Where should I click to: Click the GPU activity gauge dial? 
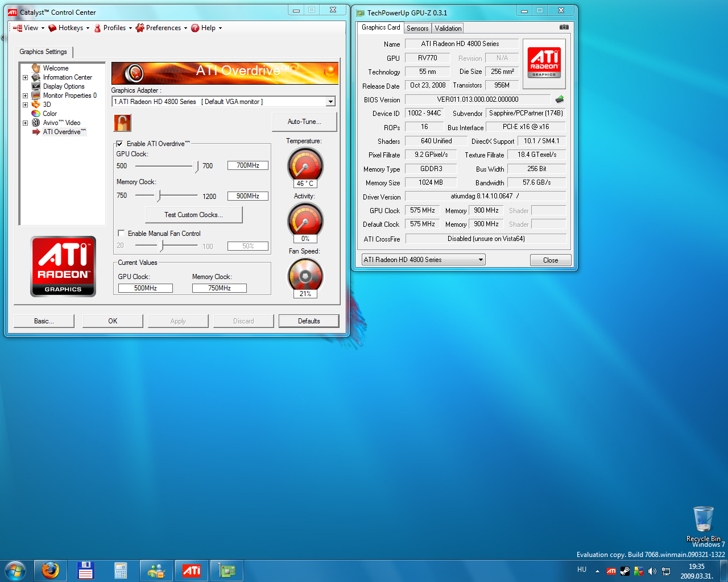click(305, 219)
